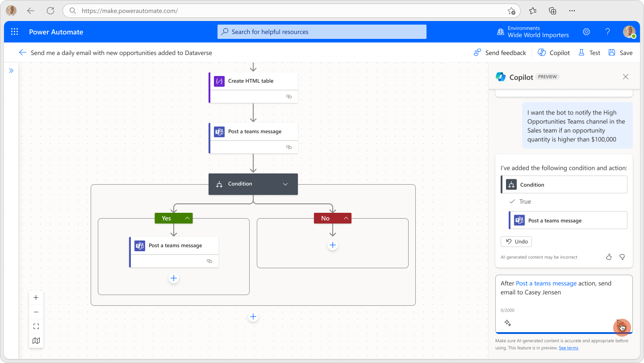Open Environments Wide World Importers picker
This screenshot has height=363, width=644.
(x=533, y=32)
